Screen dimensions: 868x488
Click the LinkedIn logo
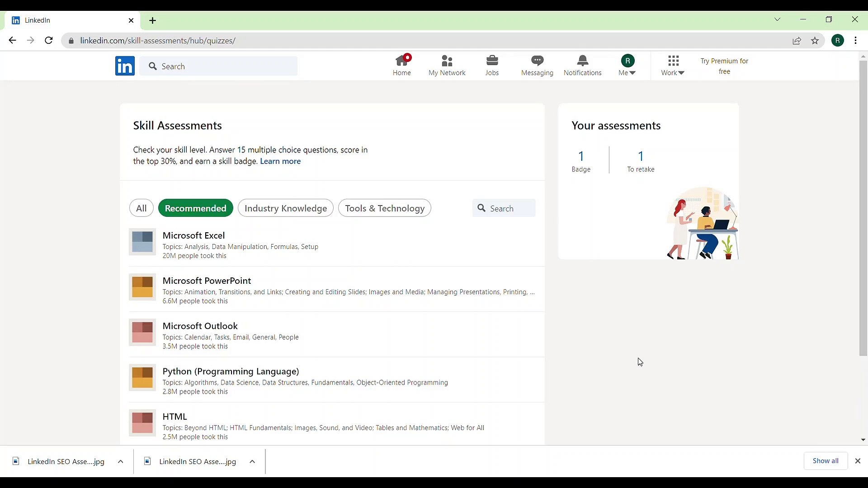point(125,66)
